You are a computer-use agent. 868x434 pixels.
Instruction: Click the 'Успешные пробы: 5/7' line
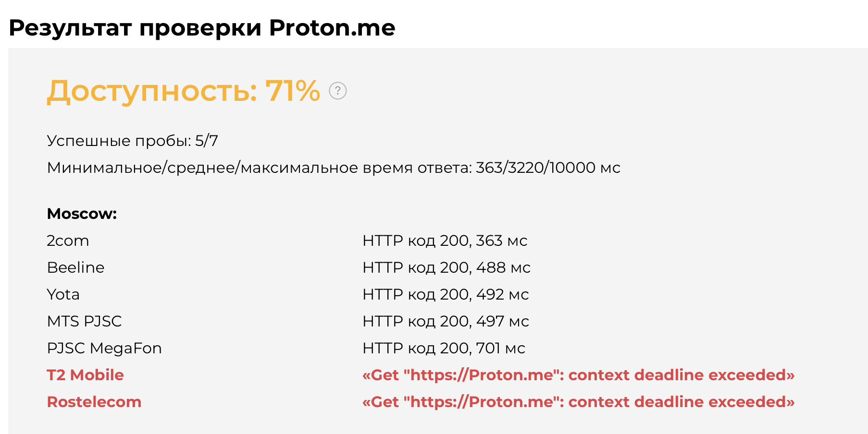click(x=133, y=141)
